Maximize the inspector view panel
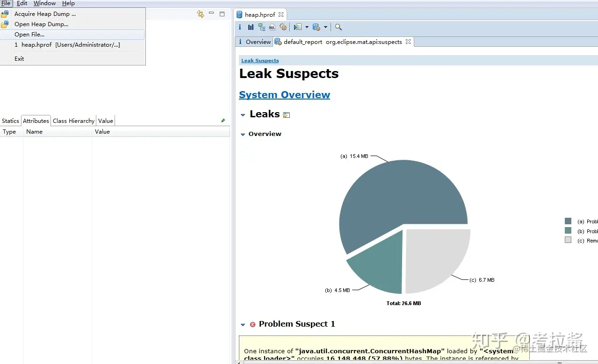The image size is (598, 364). click(222, 14)
